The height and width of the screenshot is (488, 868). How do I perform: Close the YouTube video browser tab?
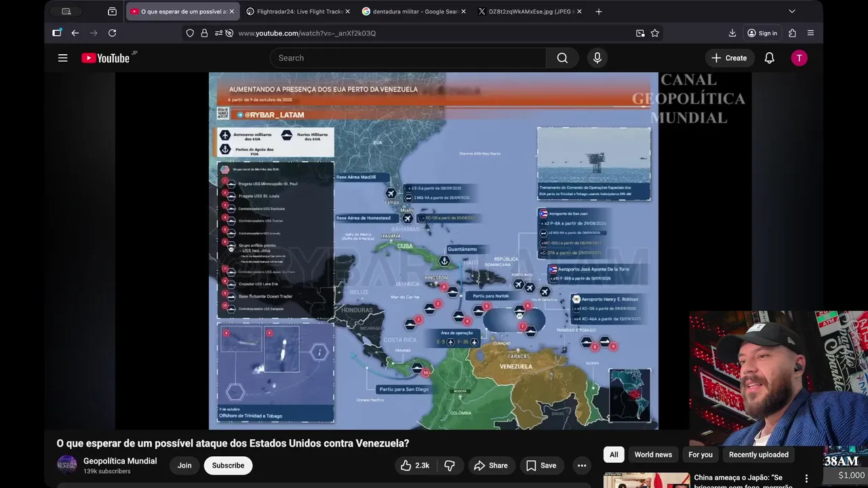pyautogui.click(x=232, y=12)
